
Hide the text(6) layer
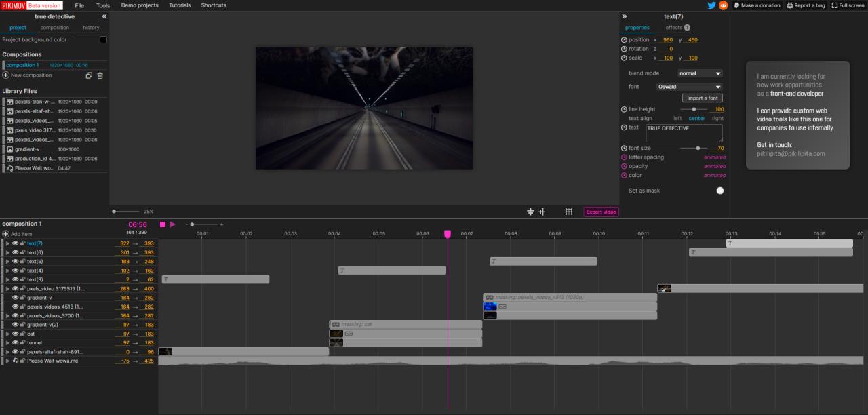(x=16, y=252)
